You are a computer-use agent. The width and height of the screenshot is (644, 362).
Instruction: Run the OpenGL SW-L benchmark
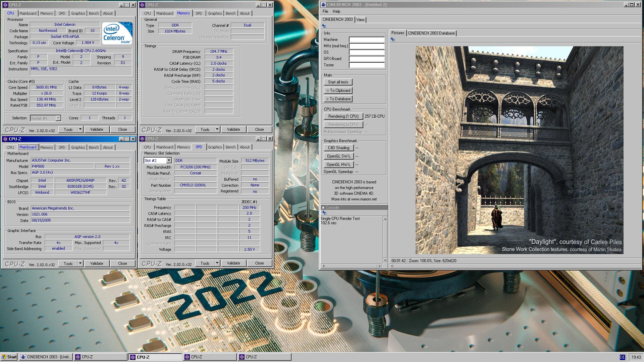pos(339,156)
